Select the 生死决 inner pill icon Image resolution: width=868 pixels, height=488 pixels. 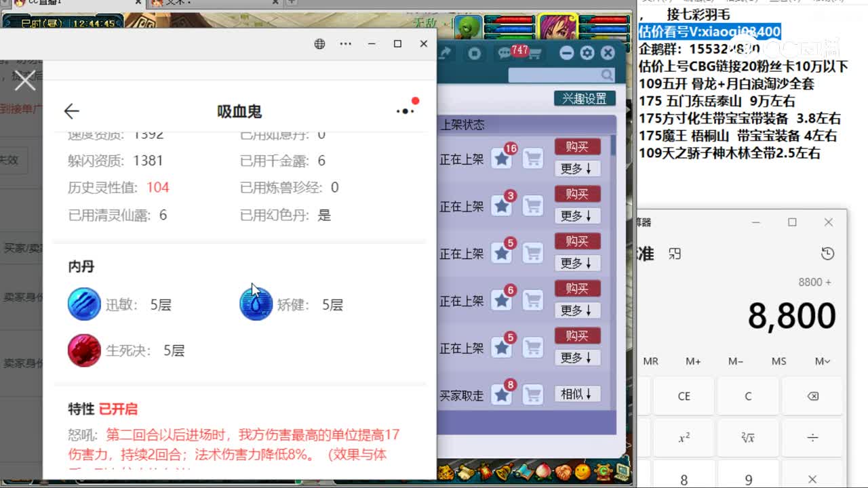84,350
